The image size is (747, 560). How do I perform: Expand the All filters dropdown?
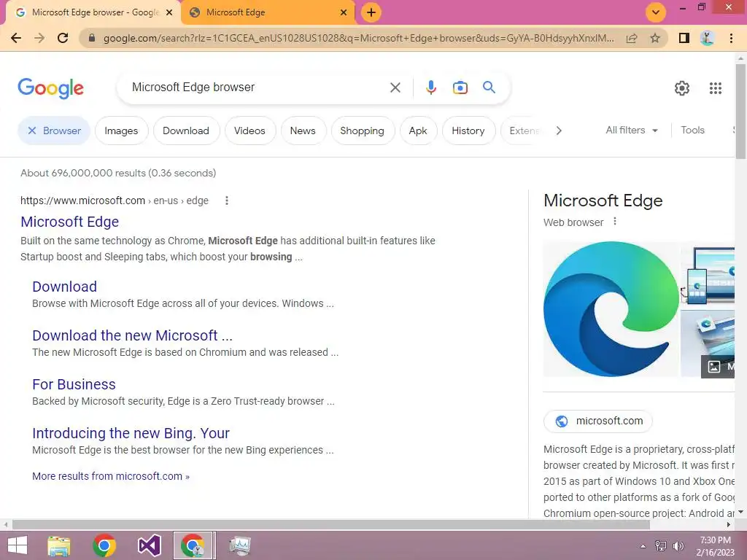[x=632, y=130]
